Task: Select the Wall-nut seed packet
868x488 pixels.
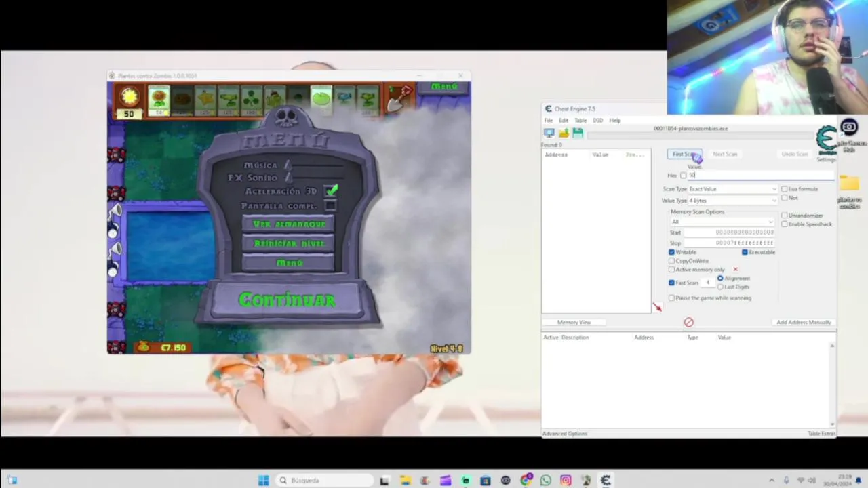Action: [182, 100]
